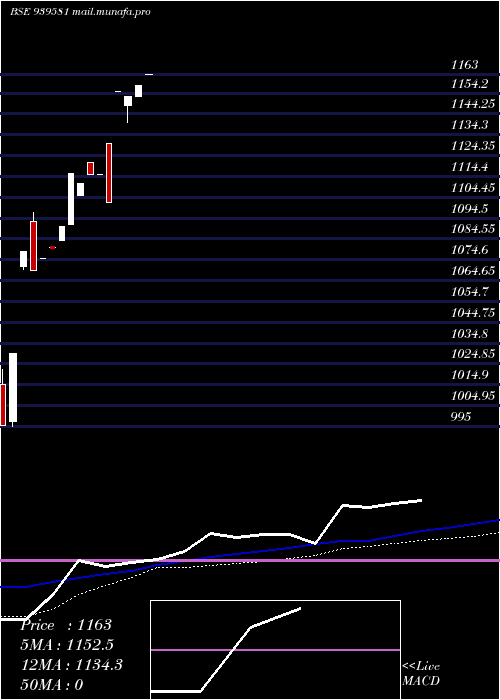Click the 1034.8 price axis label

click(x=469, y=333)
